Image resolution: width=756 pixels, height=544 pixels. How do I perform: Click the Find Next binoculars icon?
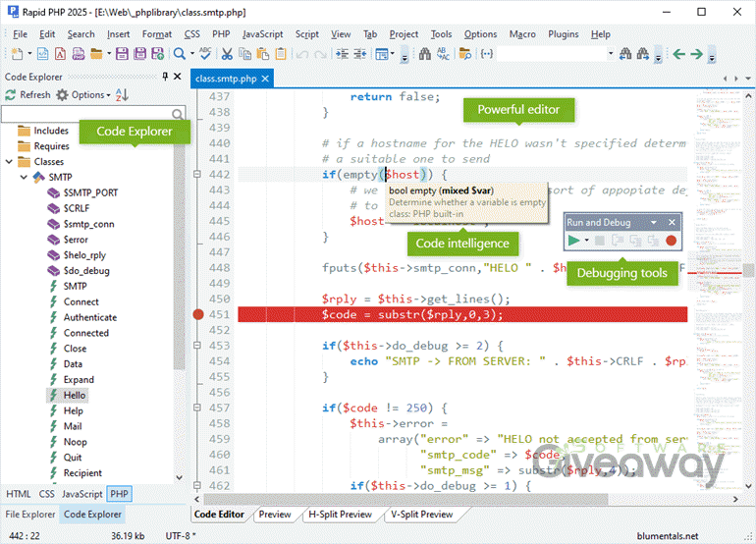(x=643, y=54)
